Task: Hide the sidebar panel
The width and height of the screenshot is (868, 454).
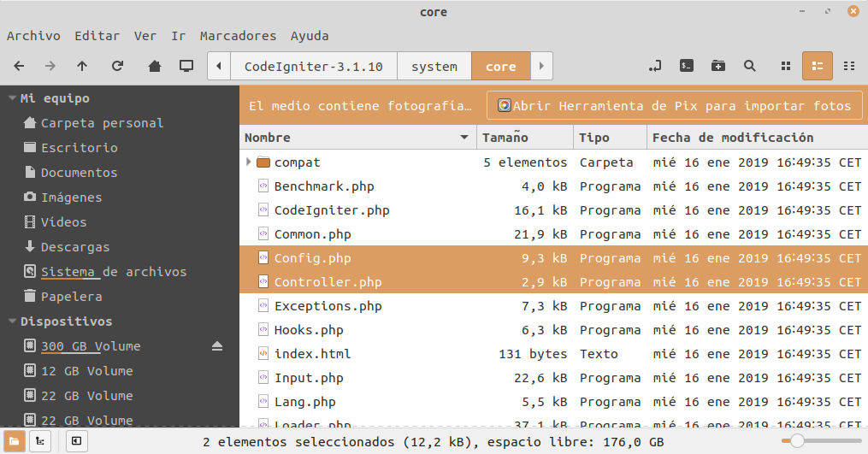Action: click(x=76, y=441)
